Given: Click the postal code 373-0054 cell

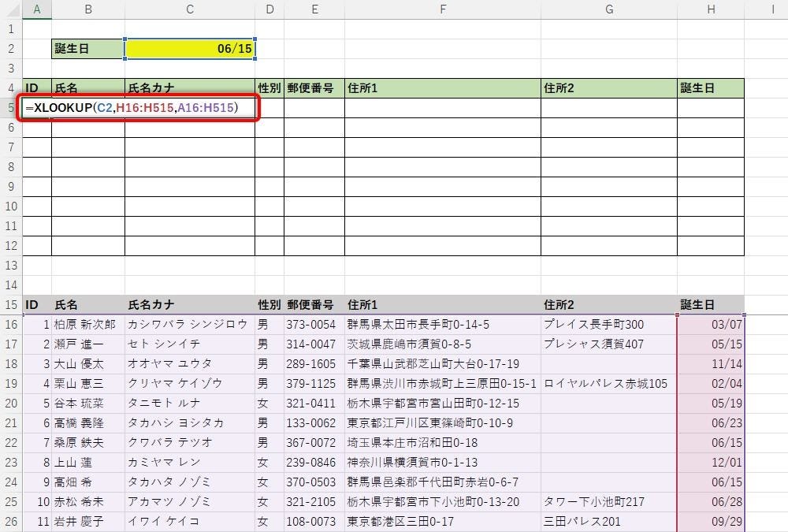Looking at the screenshot, I should (314, 325).
